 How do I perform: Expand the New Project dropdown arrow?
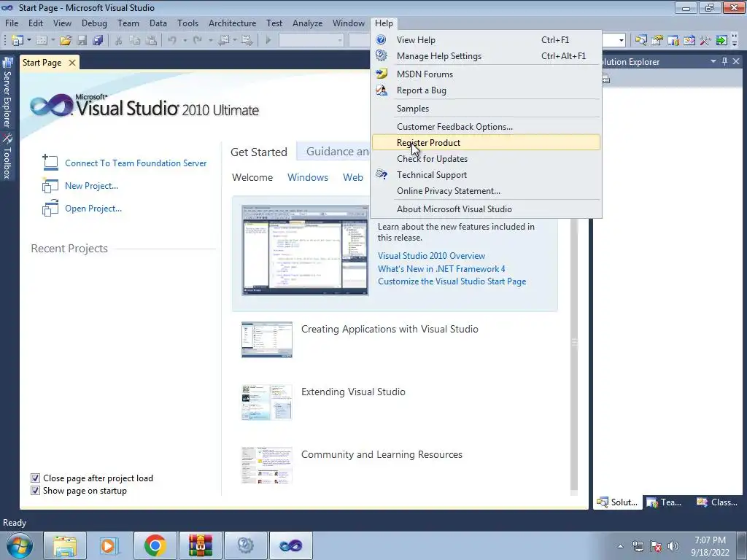point(29,41)
